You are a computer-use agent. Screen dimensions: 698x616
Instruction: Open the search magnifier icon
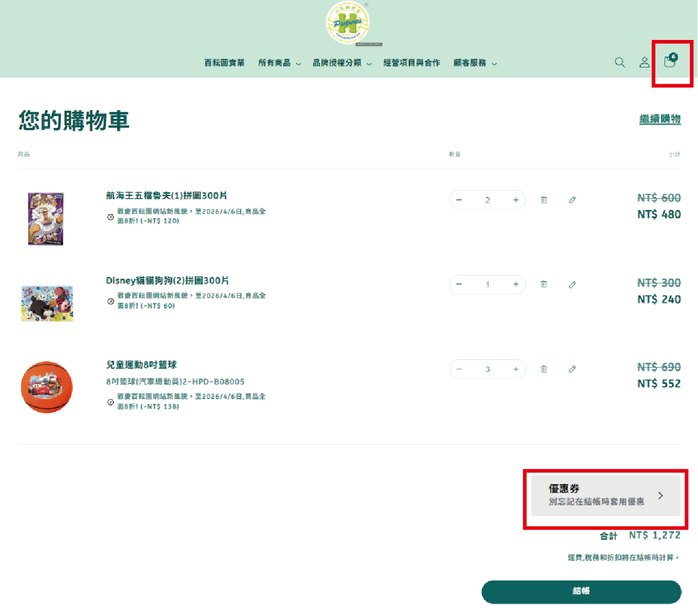coord(620,63)
